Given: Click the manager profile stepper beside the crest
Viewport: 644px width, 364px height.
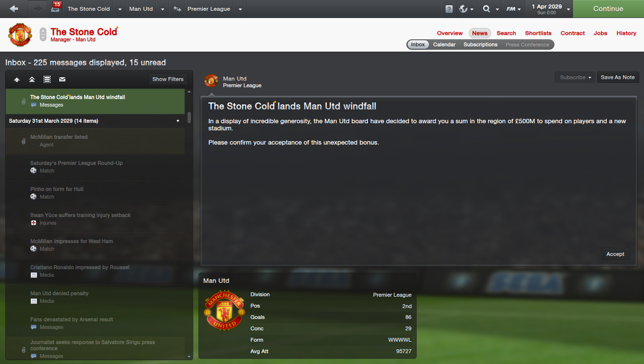Looking at the screenshot, I should click(x=43, y=34).
